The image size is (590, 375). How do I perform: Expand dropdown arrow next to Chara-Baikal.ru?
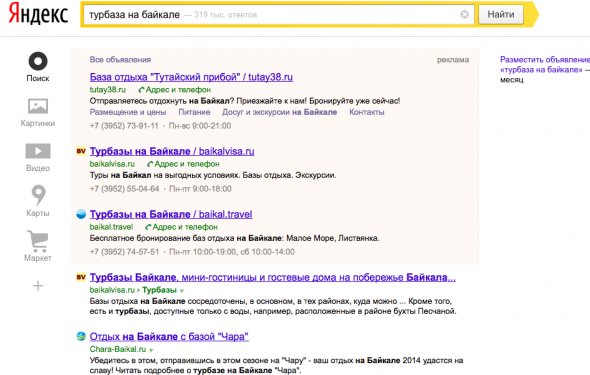click(x=151, y=350)
